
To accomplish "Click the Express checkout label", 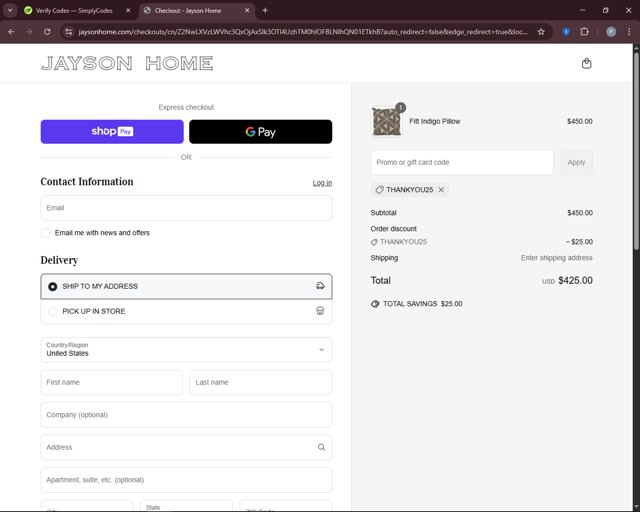I will (186, 107).
